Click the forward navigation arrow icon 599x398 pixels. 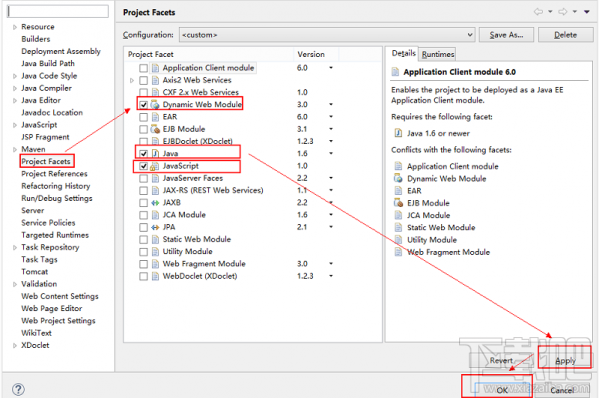click(563, 12)
